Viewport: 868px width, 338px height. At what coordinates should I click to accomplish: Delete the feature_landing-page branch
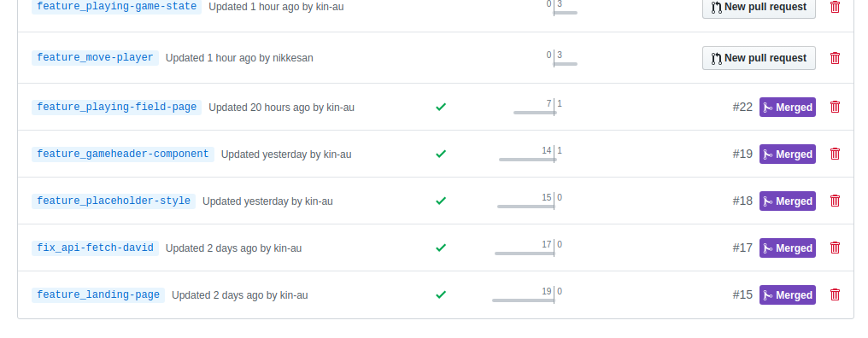pyautogui.click(x=835, y=294)
